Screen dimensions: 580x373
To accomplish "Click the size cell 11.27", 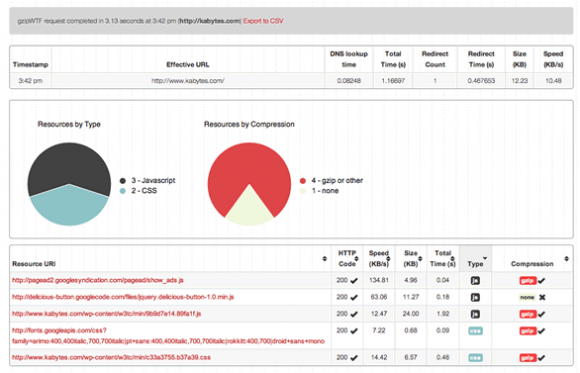I will [411, 297].
